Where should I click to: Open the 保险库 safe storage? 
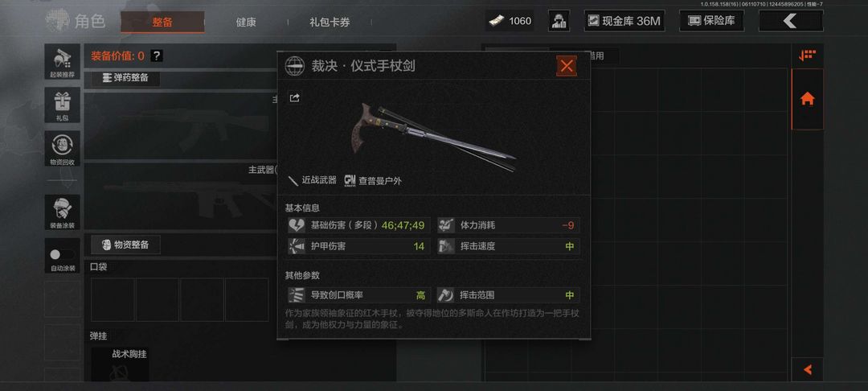coord(711,21)
